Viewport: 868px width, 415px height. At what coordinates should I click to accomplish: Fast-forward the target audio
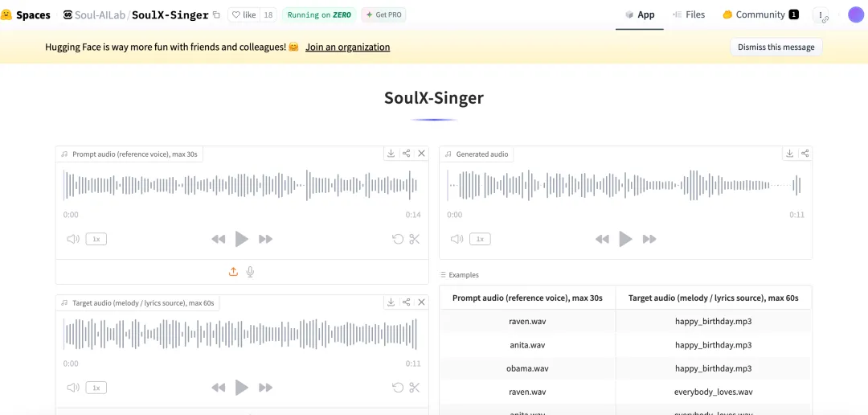[266, 388]
